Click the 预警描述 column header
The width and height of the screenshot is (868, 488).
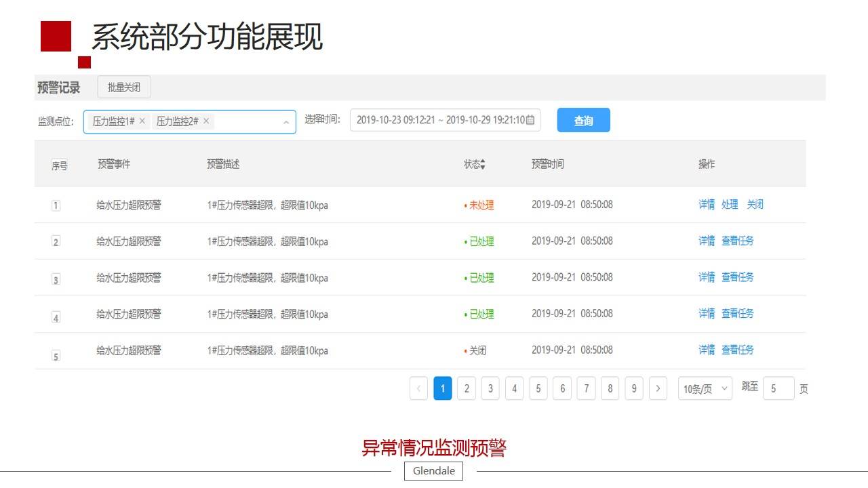pyautogui.click(x=223, y=164)
